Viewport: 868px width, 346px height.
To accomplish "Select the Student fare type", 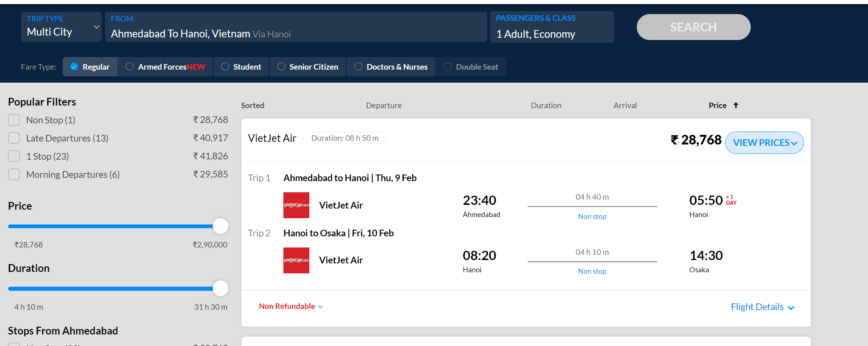I will pyautogui.click(x=225, y=67).
